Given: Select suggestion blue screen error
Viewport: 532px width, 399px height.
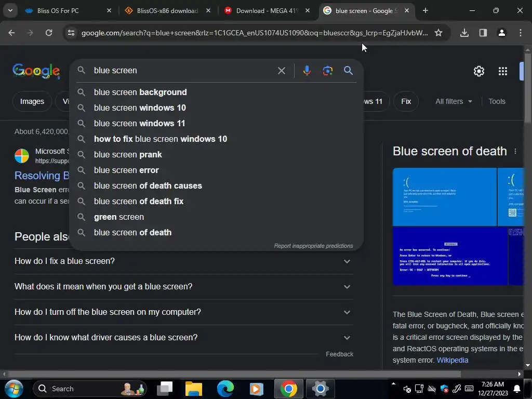Looking at the screenshot, I should (217, 170).
